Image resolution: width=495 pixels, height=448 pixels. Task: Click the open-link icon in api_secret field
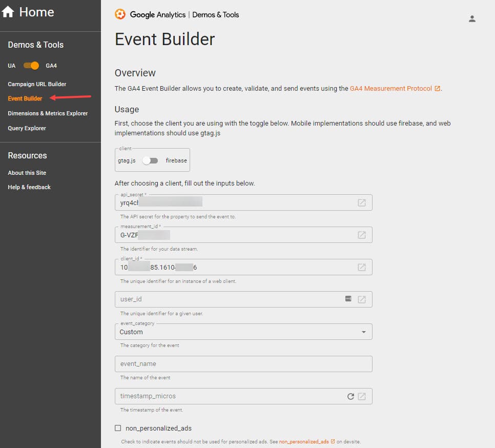pos(361,202)
